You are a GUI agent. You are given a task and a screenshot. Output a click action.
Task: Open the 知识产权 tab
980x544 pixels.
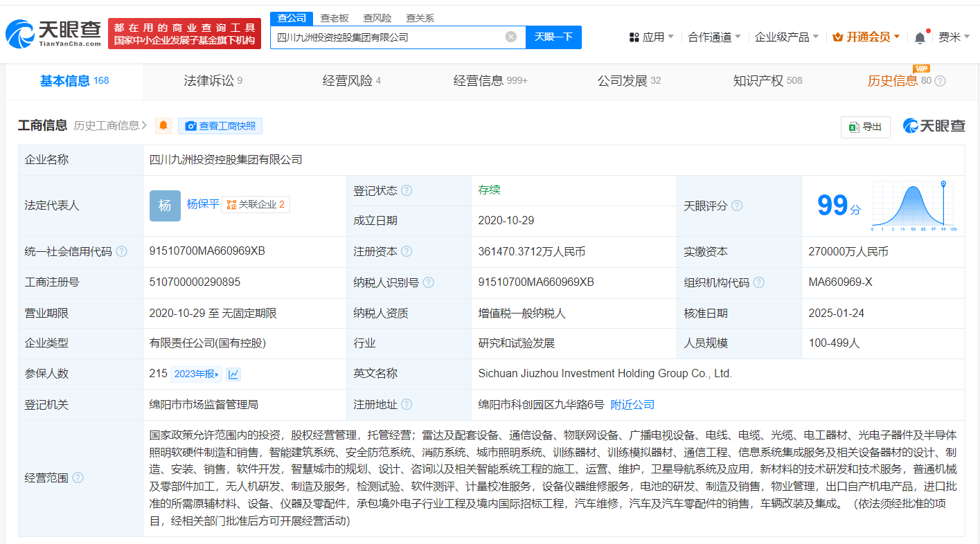[767, 81]
